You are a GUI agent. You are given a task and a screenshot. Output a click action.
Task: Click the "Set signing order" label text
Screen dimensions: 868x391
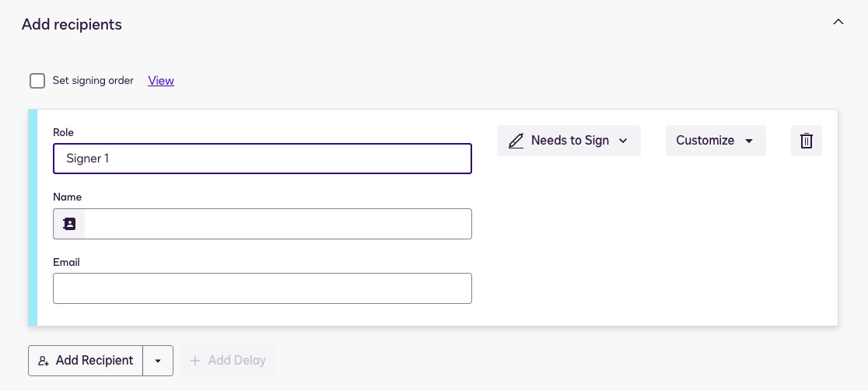click(x=93, y=81)
